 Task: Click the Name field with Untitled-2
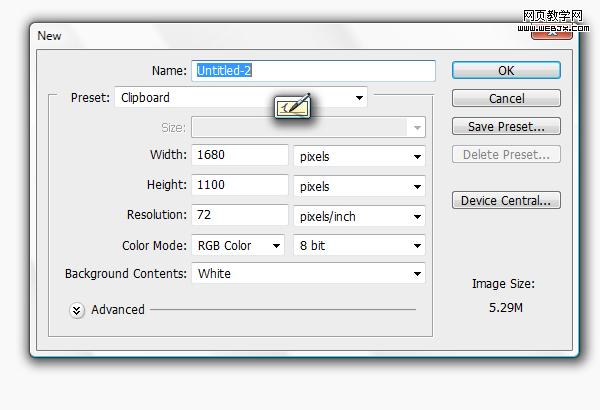pos(313,71)
